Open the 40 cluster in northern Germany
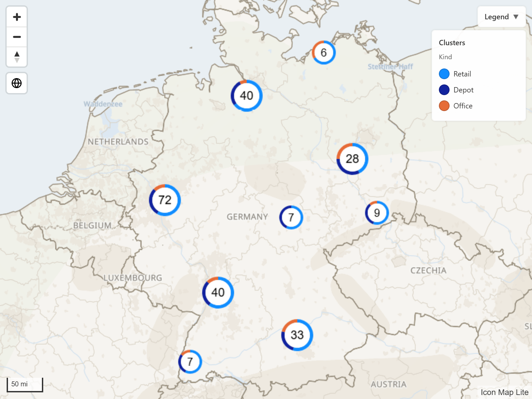Image resolution: width=532 pixels, height=399 pixels. pos(247,96)
